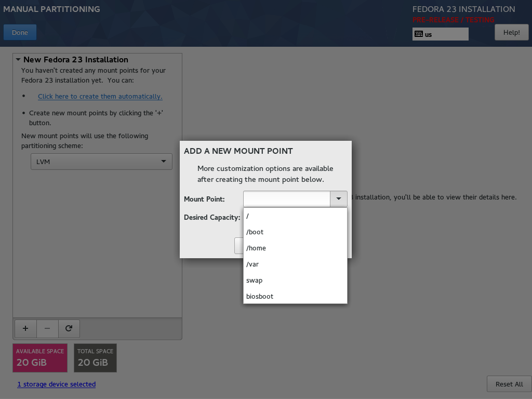Select the / root mount point option
Image resolution: width=532 pixels, height=399 pixels.
(295, 216)
